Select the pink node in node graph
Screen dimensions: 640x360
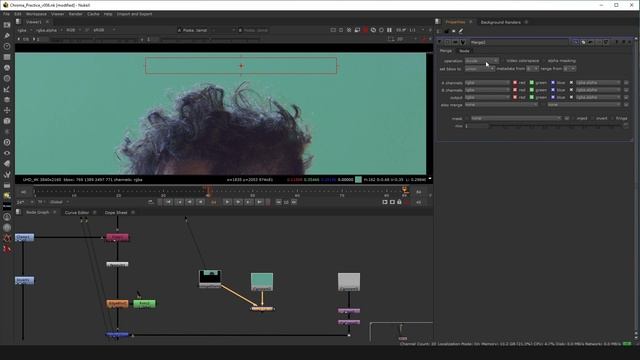coord(118,237)
